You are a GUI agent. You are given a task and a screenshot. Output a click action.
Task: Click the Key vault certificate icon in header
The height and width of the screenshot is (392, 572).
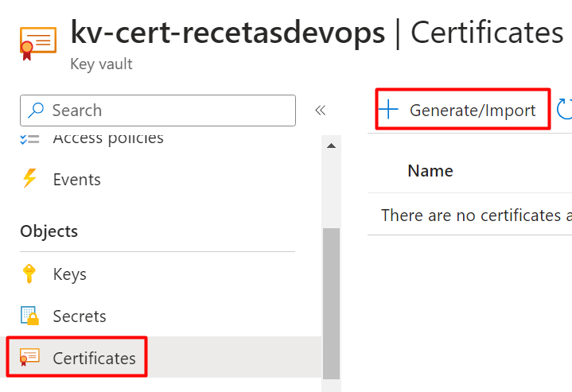pos(38,44)
